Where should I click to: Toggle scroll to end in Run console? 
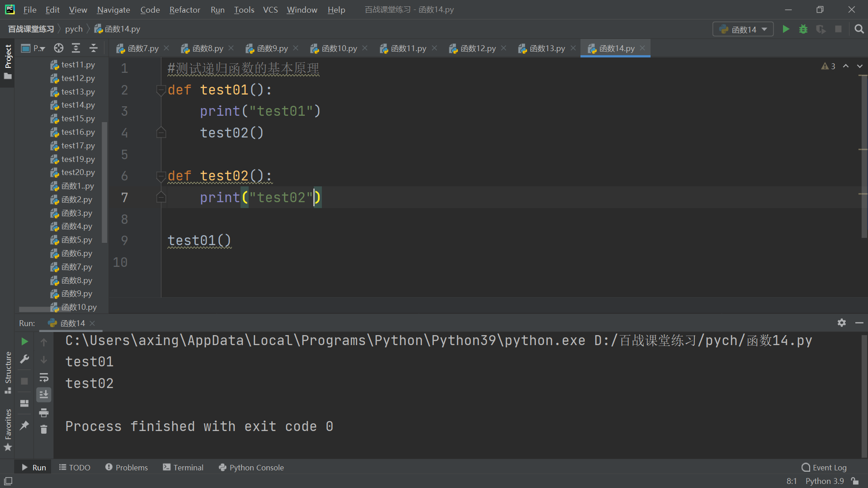44,395
